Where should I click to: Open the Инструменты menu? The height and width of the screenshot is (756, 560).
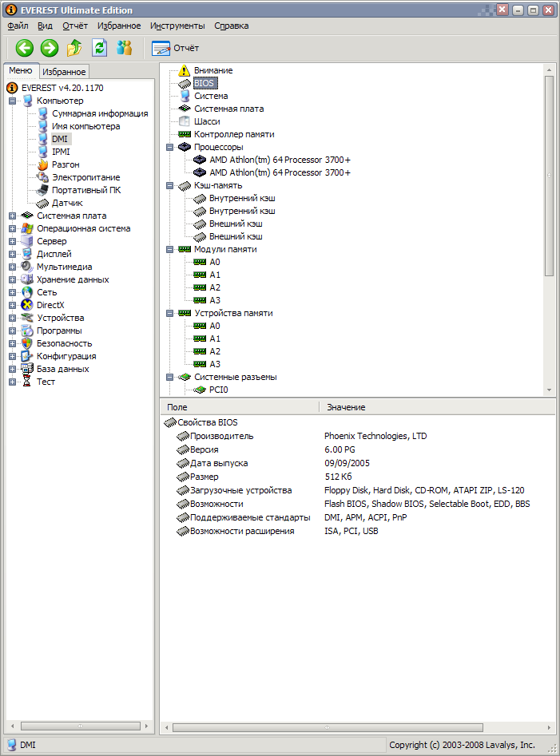coord(177,26)
